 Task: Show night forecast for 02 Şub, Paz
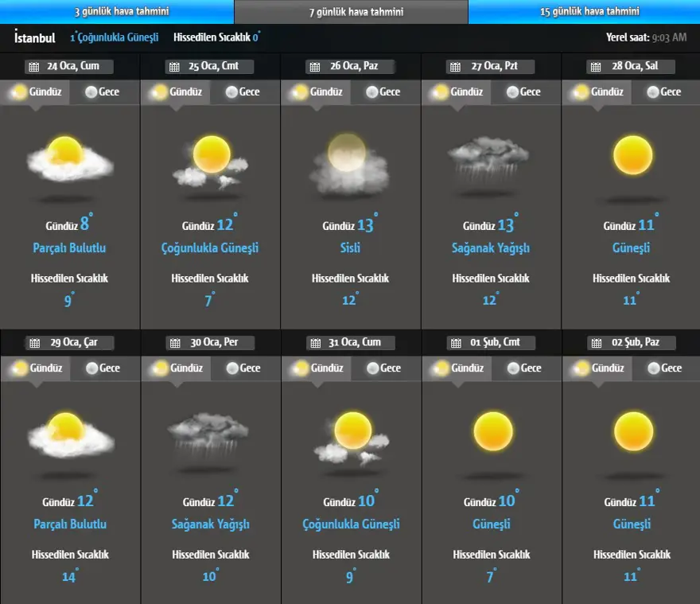tap(663, 368)
